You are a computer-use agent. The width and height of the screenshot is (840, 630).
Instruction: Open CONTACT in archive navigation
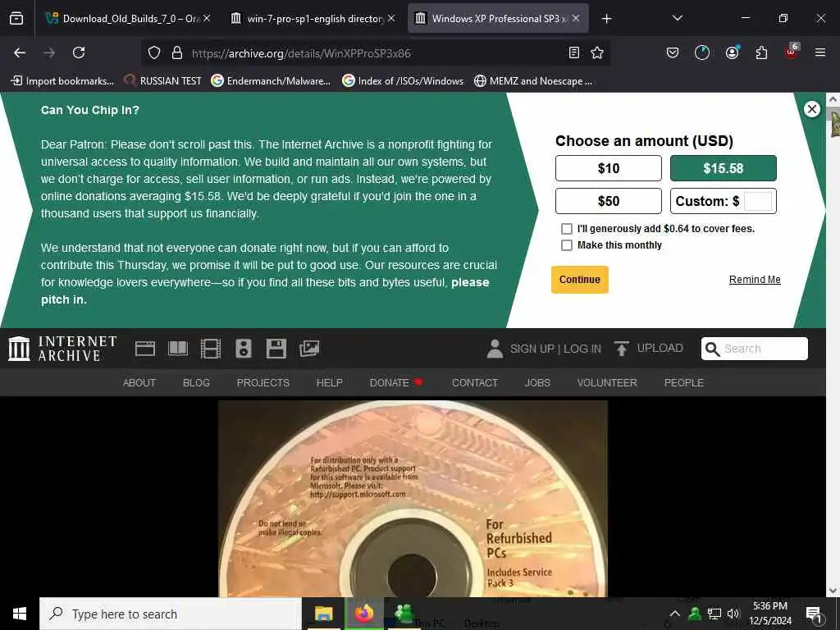475,382
